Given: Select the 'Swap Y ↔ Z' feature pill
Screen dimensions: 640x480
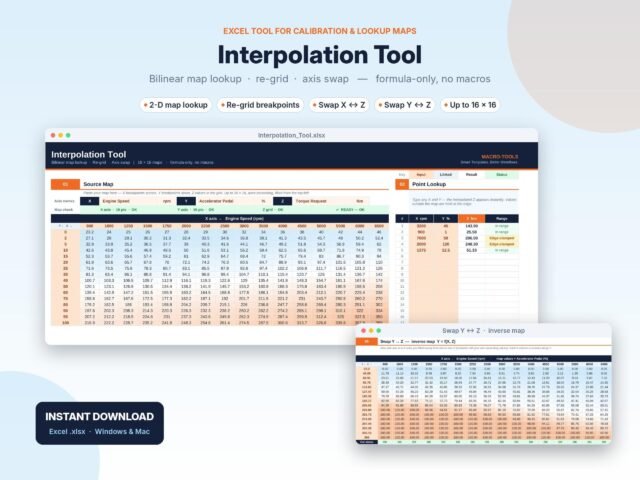Looking at the screenshot, I should [x=404, y=105].
